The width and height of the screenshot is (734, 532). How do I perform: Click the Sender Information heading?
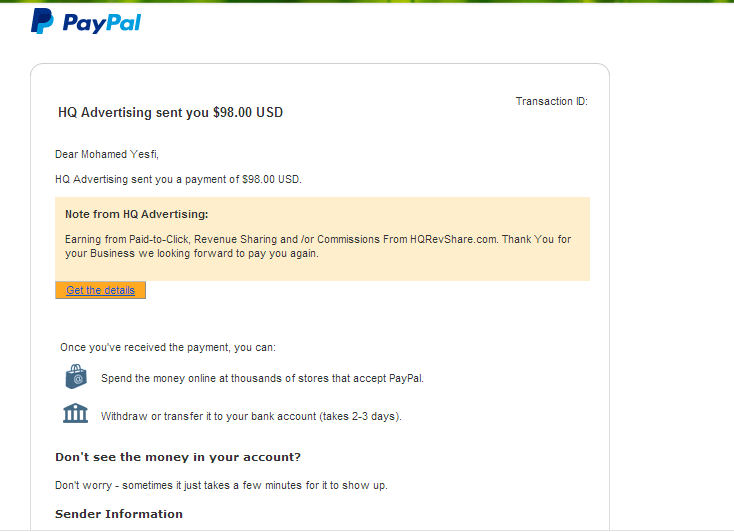click(119, 514)
